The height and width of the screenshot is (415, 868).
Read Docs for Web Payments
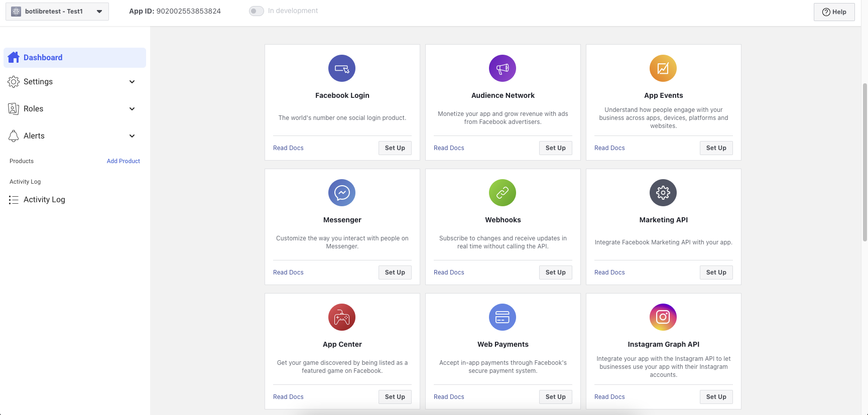tap(449, 397)
